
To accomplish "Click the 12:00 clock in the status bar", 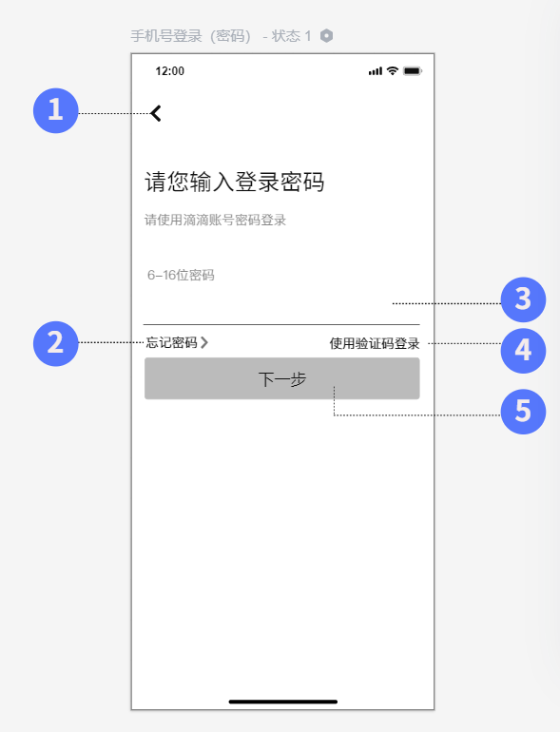I will click(169, 71).
